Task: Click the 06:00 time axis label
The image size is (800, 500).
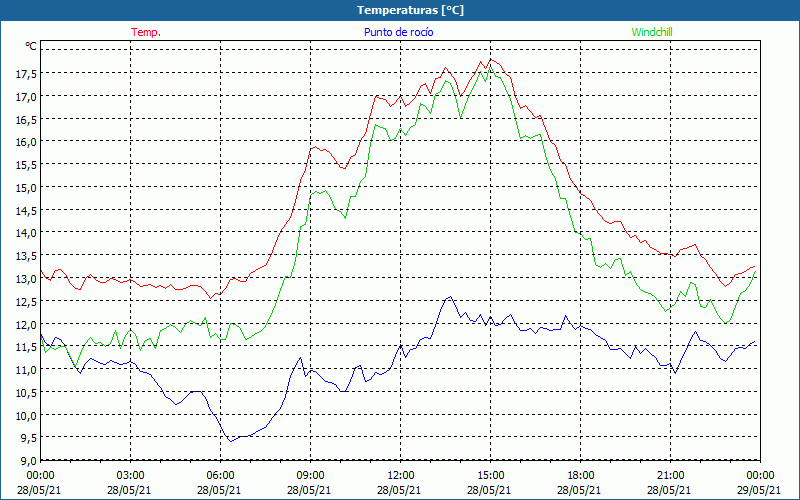Action: (220, 475)
